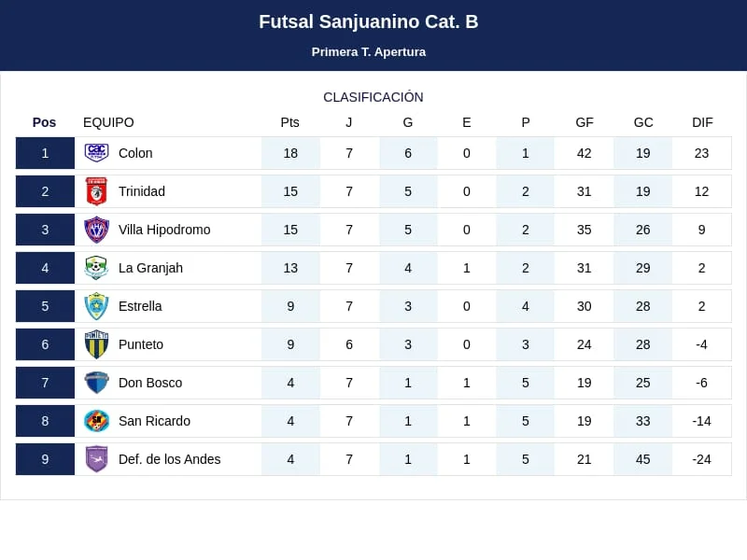
Task: Click the CLASIFICACIÓN heading
Action: click(x=373, y=97)
